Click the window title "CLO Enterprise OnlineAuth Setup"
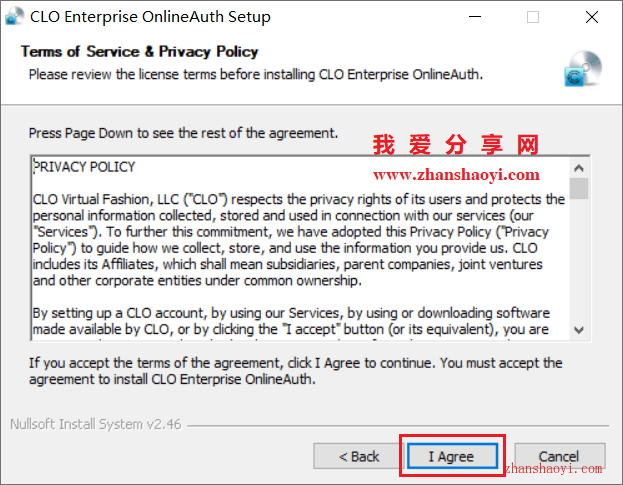This screenshot has width=623, height=485. click(x=150, y=17)
